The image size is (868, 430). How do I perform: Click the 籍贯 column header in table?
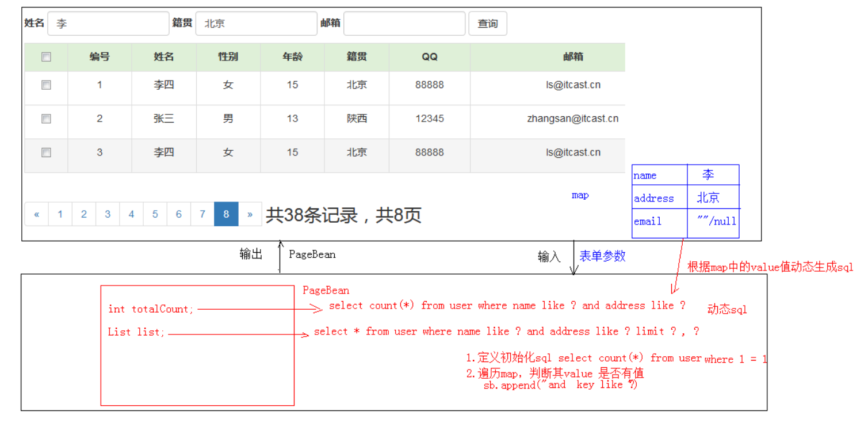pyautogui.click(x=357, y=57)
